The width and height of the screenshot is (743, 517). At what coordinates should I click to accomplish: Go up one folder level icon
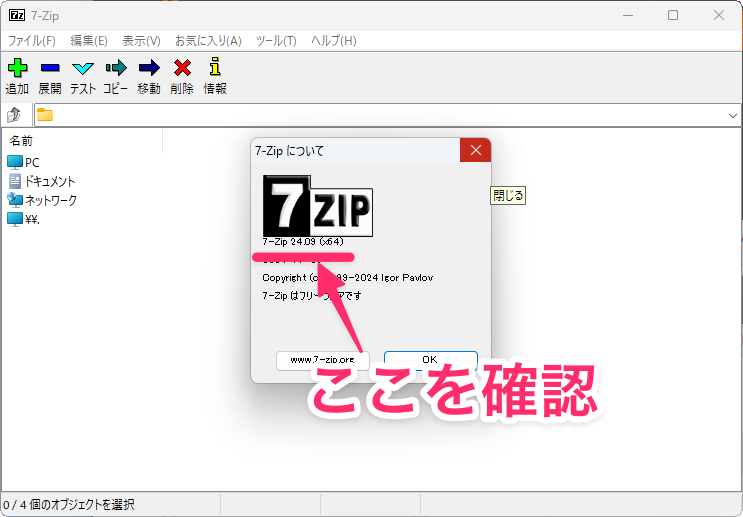point(15,115)
